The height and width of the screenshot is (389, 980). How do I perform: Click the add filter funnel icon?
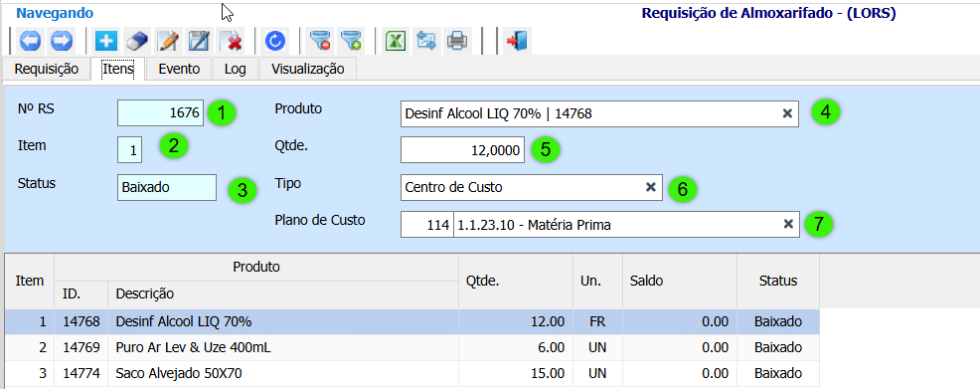[351, 41]
